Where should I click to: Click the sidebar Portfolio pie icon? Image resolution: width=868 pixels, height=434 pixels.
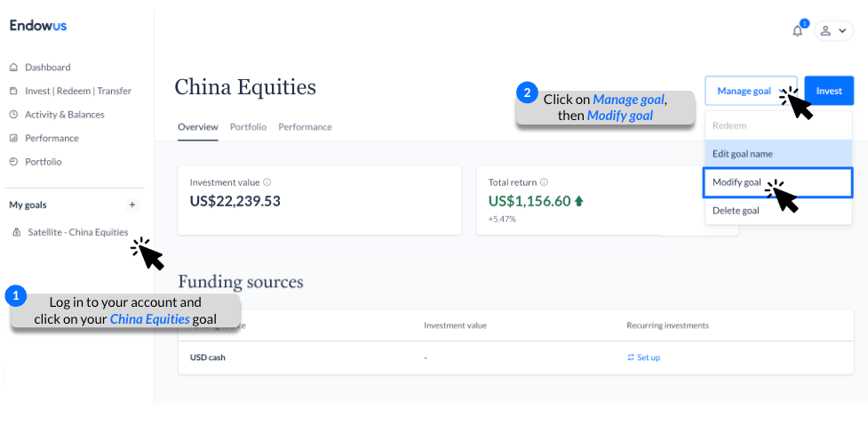(14, 162)
